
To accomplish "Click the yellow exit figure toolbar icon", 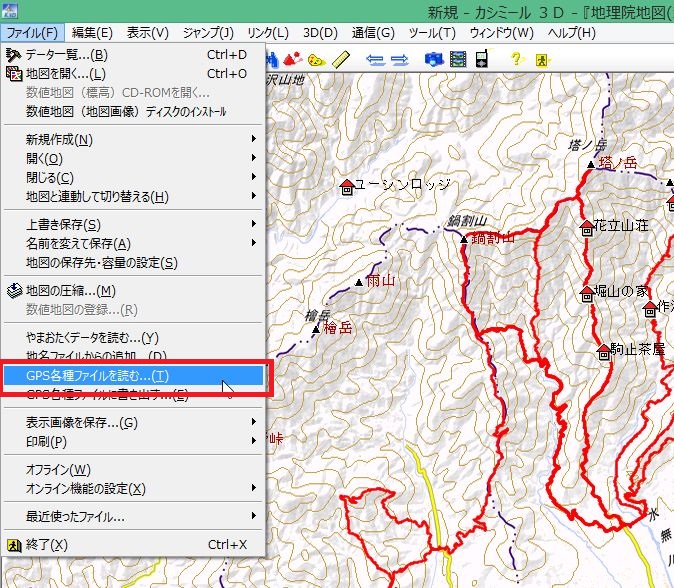I will pos(542,60).
